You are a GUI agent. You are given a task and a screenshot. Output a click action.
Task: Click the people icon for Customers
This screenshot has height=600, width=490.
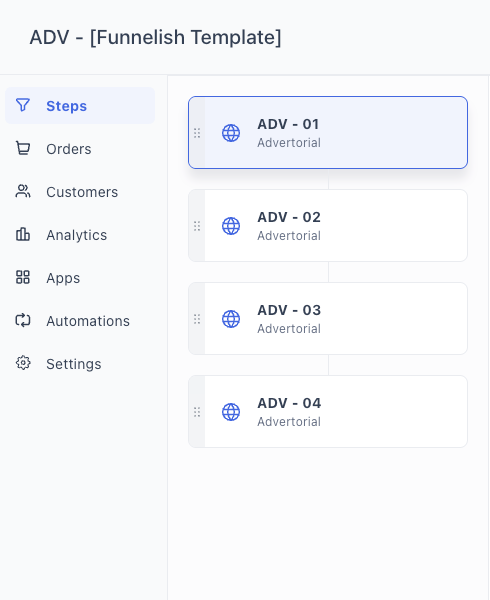[23, 191]
